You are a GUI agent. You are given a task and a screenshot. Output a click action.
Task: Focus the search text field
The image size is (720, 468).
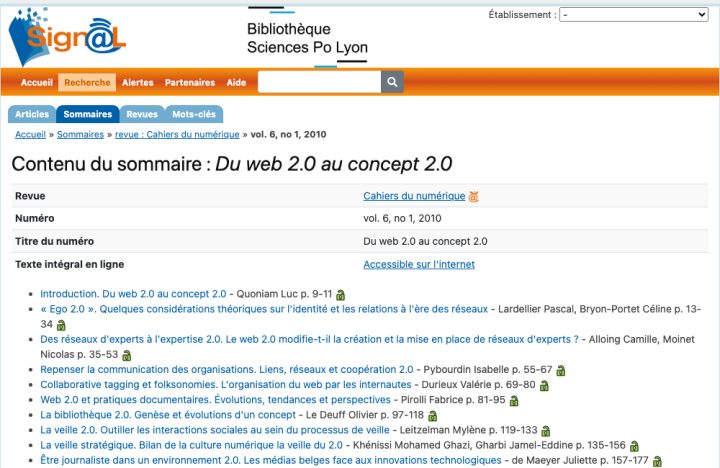[320, 82]
